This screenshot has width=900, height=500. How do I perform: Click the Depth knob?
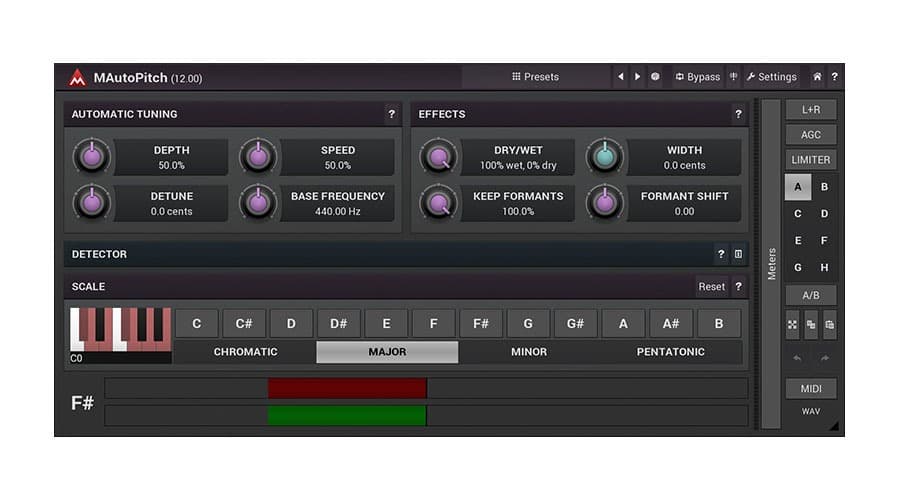coord(91,156)
